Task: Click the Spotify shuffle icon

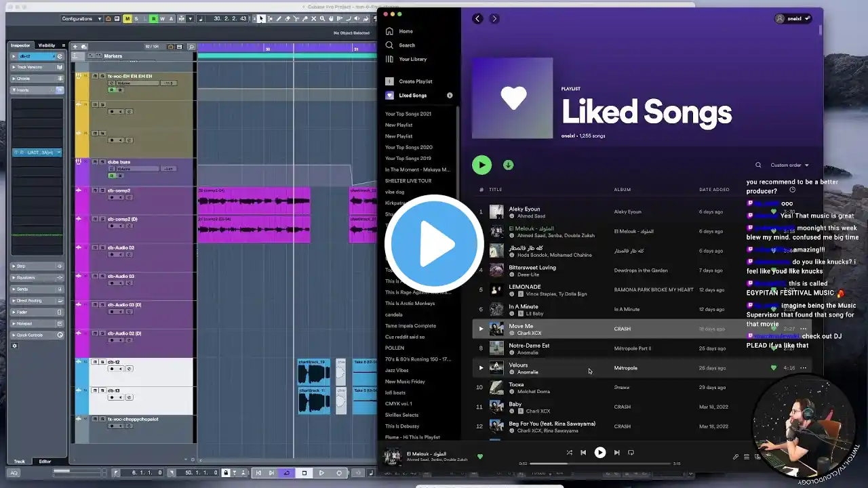Action: point(569,453)
